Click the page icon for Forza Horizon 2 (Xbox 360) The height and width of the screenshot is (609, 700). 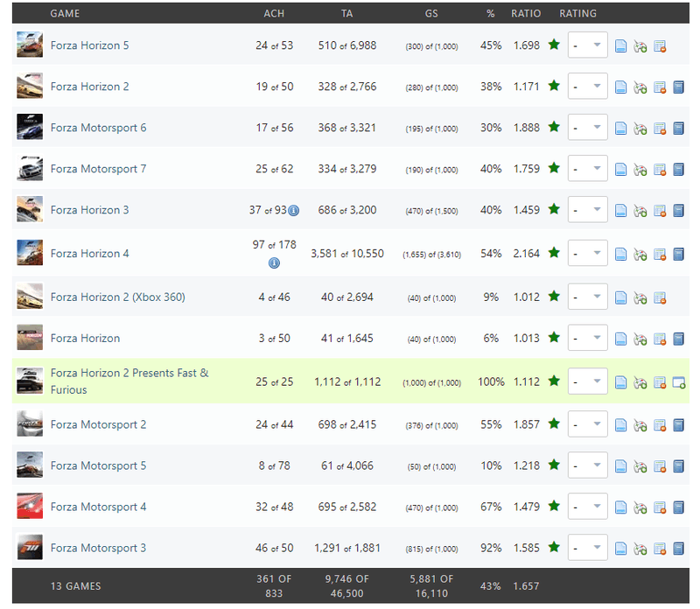[620, 297]
